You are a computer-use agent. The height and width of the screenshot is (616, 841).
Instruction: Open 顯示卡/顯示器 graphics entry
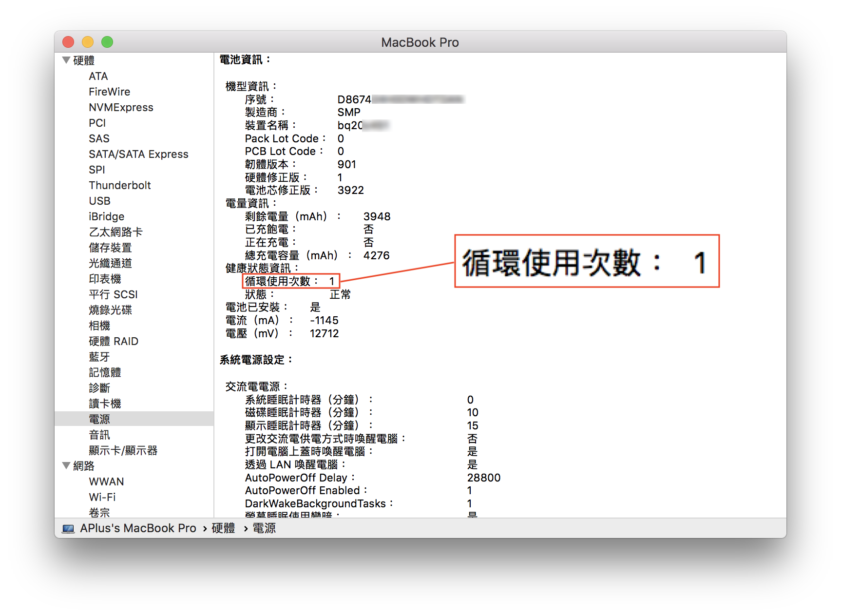pyautogui.click(x=123, y=450)
